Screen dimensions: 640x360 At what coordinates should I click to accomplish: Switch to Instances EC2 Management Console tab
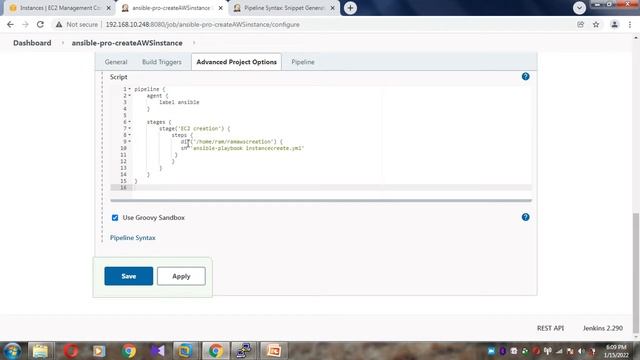(x=59, y=8)
